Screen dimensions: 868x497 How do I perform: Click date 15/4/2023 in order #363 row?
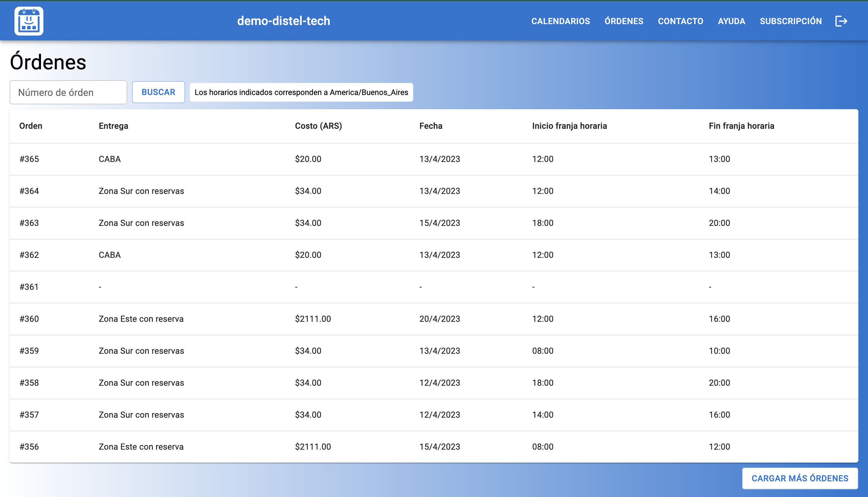tap(440, 223)
